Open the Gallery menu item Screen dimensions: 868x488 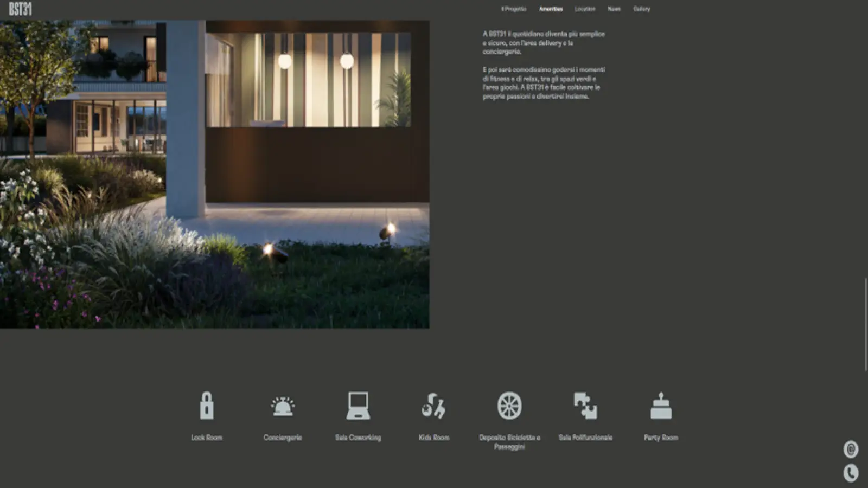pos(641,9)
